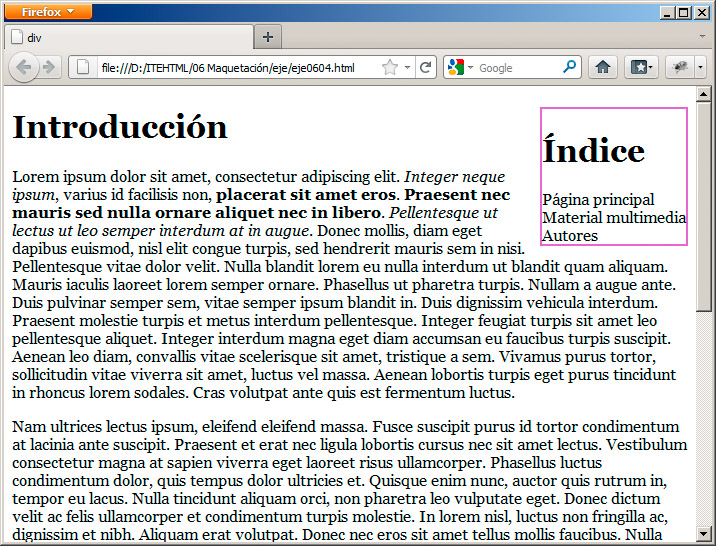Click 'Autores' in the index box
Screen dimensions: 716x546
pyautogui.click(x=570, y=236)
